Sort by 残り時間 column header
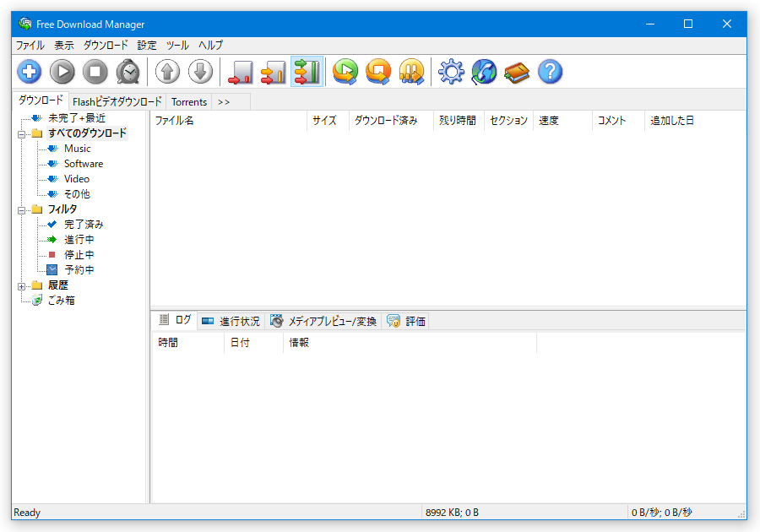The image size is (760, 532). (x=459, y=121)
